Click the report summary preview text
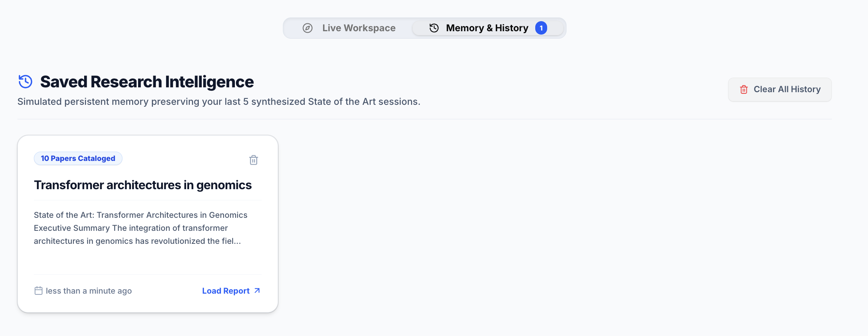Screen dimensions: 868x336 [141, 228]
